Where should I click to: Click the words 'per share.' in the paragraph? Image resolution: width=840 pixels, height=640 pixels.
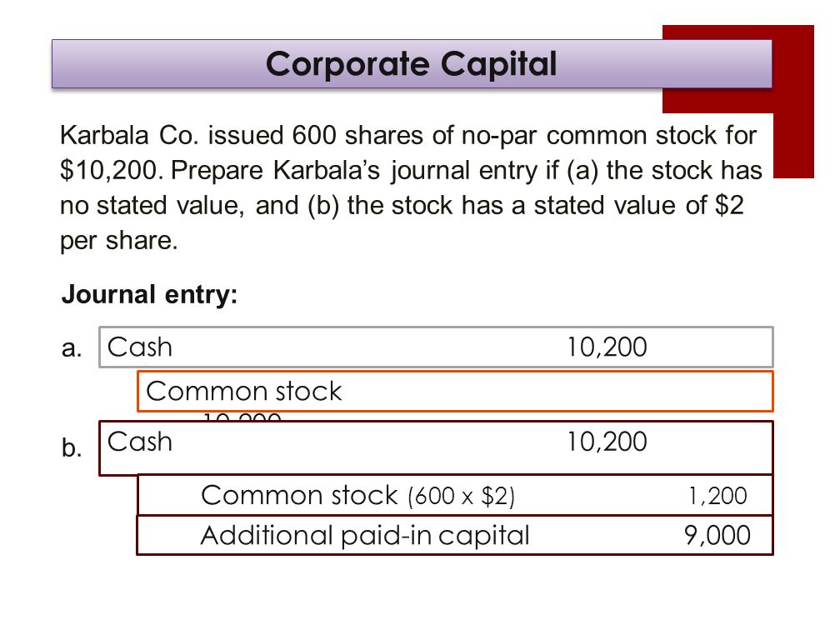tap(118, 241)
